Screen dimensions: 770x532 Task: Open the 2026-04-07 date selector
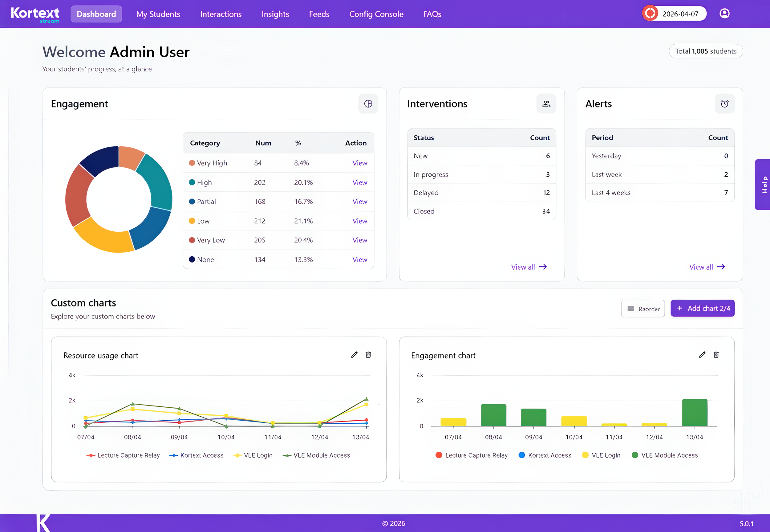pyautogui.click(x=680, y=14)
